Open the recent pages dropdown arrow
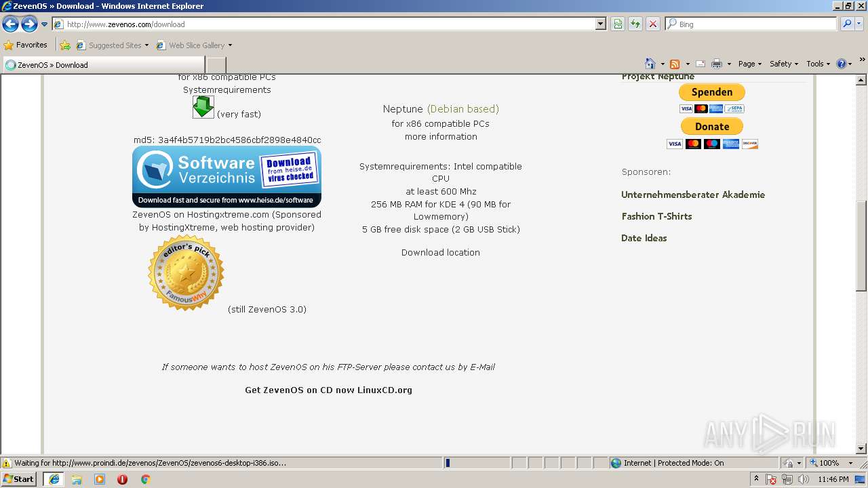Viewport: 868px width, 488px height. pos(45,24)
